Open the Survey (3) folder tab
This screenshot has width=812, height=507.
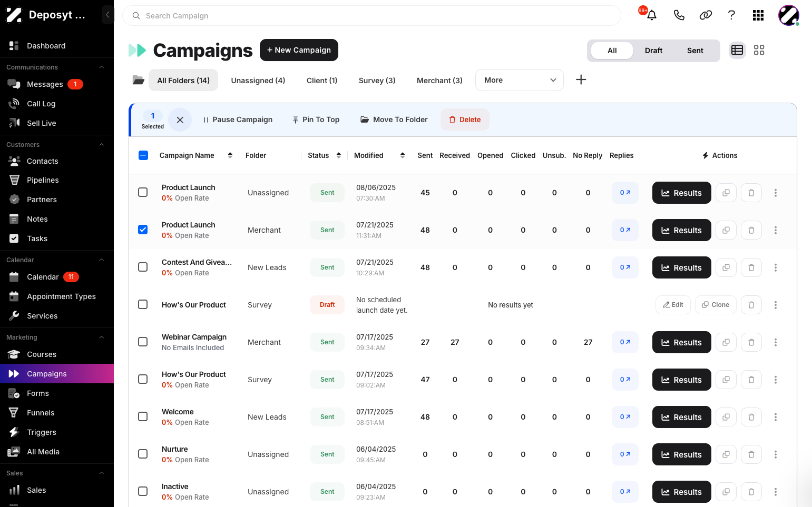(377, 81)
